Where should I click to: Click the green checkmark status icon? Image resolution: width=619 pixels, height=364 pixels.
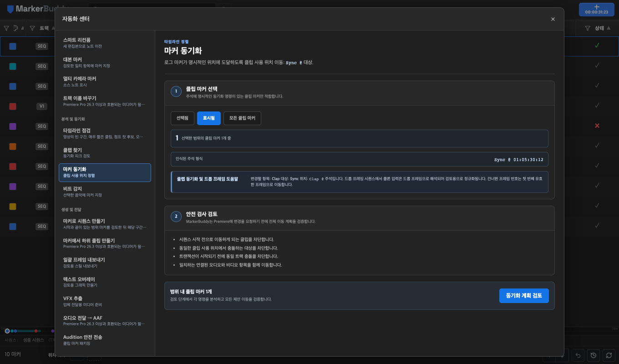coord(597,45)
